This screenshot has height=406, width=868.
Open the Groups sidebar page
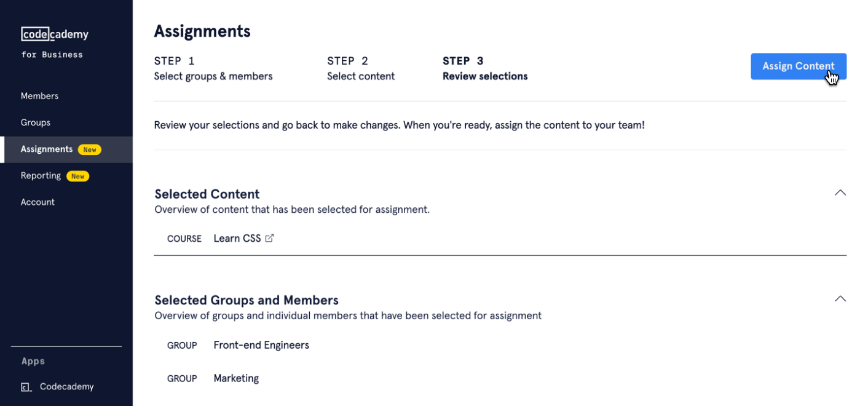click(x=36, y=122)
